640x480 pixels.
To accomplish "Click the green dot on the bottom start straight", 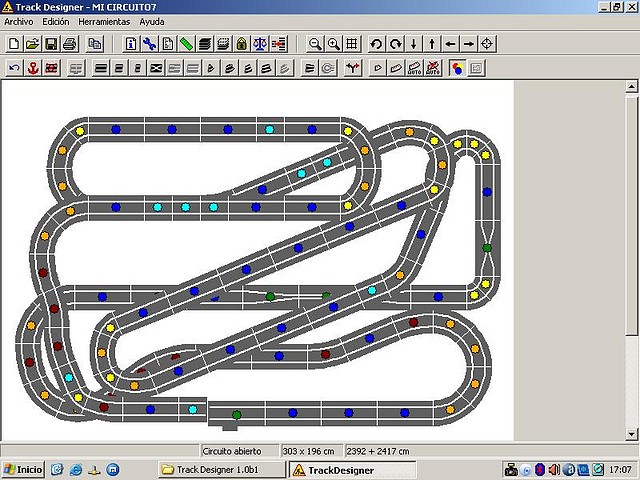I will (x=237, y=415).
